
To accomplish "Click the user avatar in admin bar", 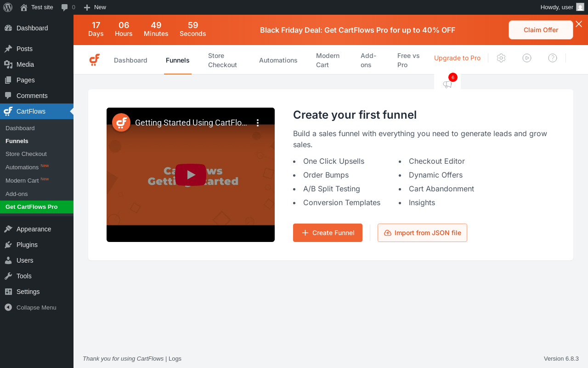I will [x=580, y=7].
